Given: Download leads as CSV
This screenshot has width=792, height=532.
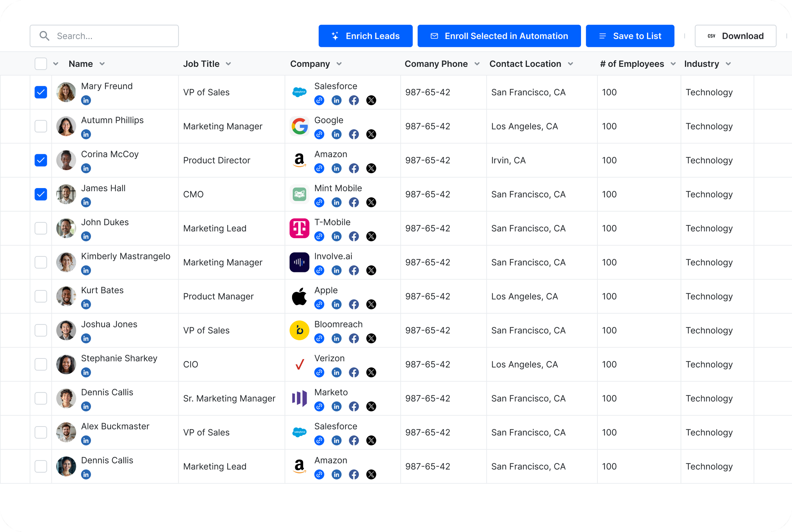Looking at the screenshot, I should (x=735, y=36).
